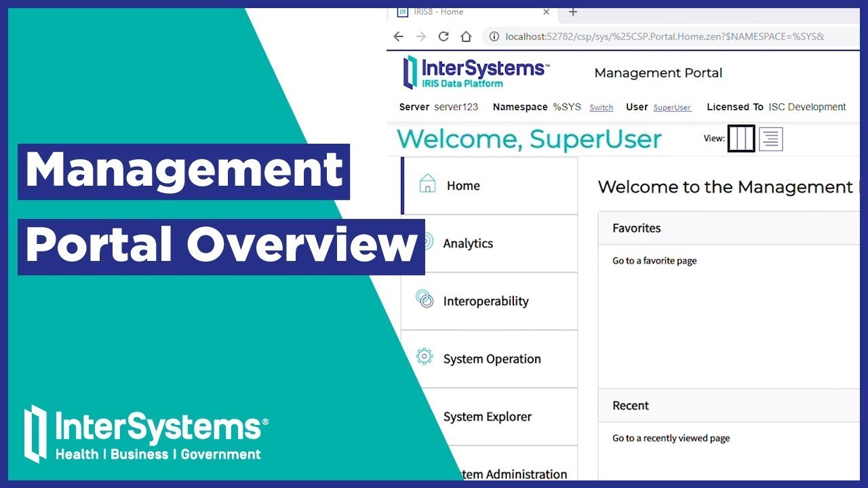Viewport: 868px width, 488px height.
Task: Close the IRIS8 - Home browser tab
Action: click(x=547, y=12)
